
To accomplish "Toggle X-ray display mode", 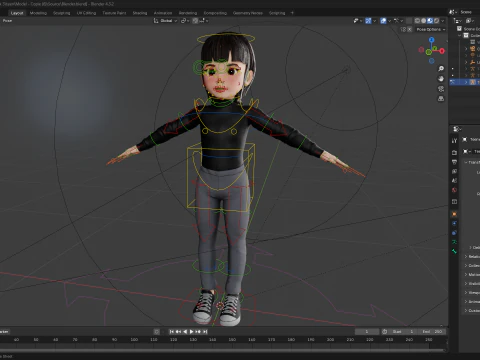I will [x=409, y=21].
